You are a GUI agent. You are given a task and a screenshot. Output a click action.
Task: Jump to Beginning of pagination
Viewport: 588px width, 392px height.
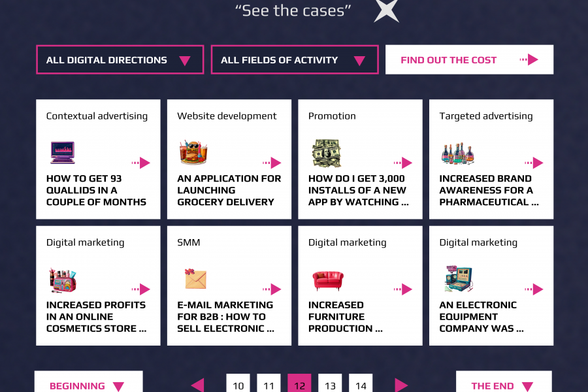click(88, 385)
